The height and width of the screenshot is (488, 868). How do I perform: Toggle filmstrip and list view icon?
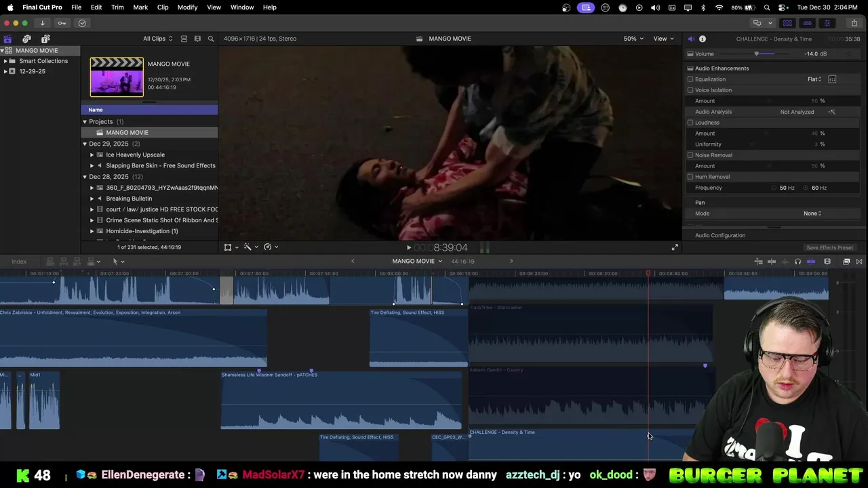point(197,39)
